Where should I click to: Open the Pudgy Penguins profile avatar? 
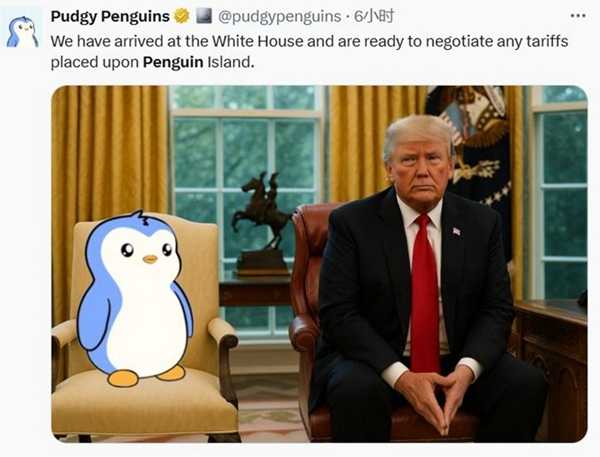(23, 29)
